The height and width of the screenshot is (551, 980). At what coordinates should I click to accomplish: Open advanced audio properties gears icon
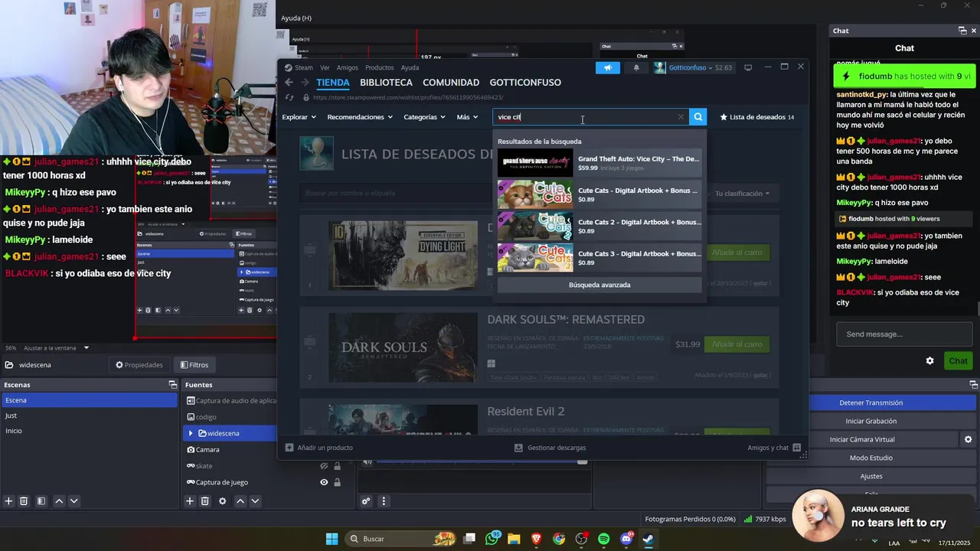tap(366, 501)
